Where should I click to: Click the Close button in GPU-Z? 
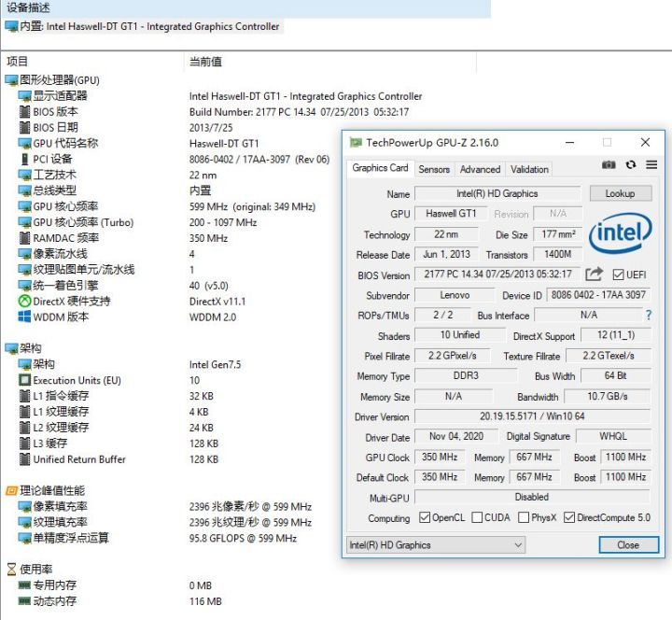[x=627, y=544]
